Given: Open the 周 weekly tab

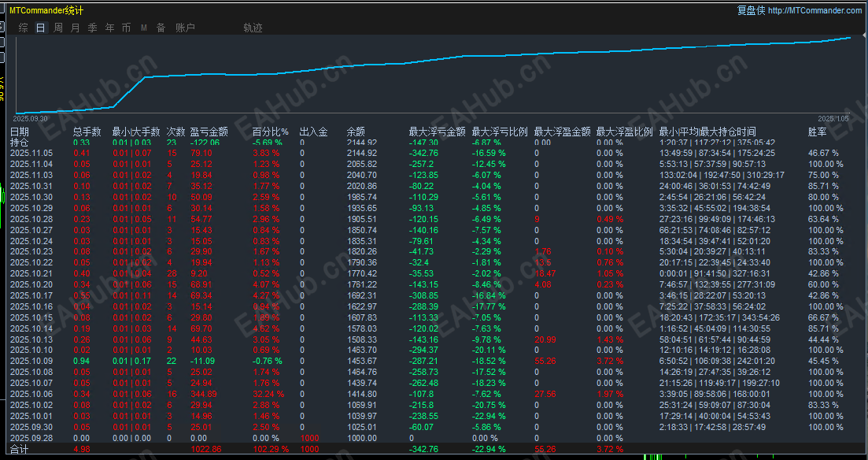Looking at the screenshot, I should coord(57,28).
